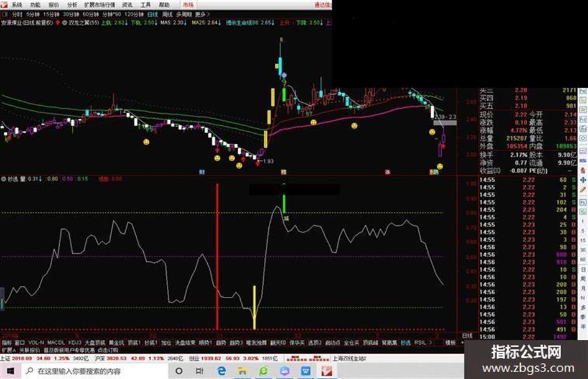Image resolution: width=588 pixels, height=379 pixels.
Task: Open the 窗口 tab in indicator bar
Action: click(x=19, y=343)
